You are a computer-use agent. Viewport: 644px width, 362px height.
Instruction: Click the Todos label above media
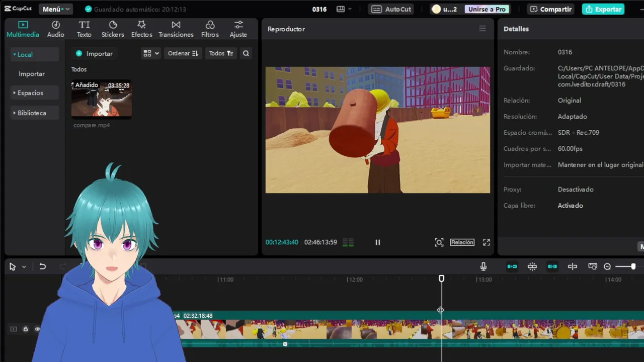[79, 69]
